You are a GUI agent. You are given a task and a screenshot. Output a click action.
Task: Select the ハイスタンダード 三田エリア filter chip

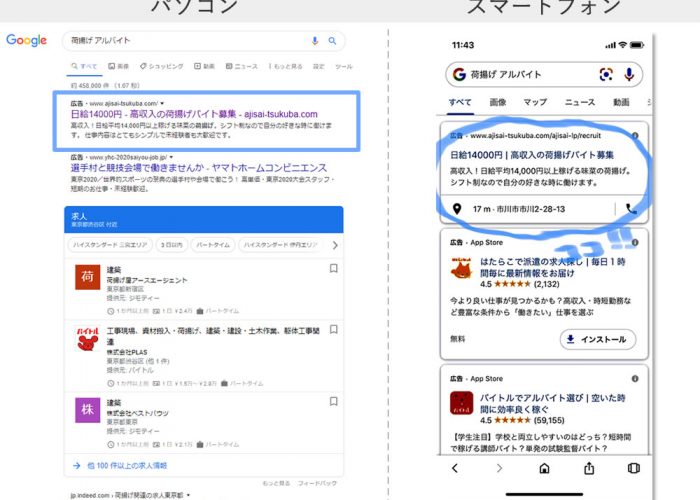[x=110, y=245]
